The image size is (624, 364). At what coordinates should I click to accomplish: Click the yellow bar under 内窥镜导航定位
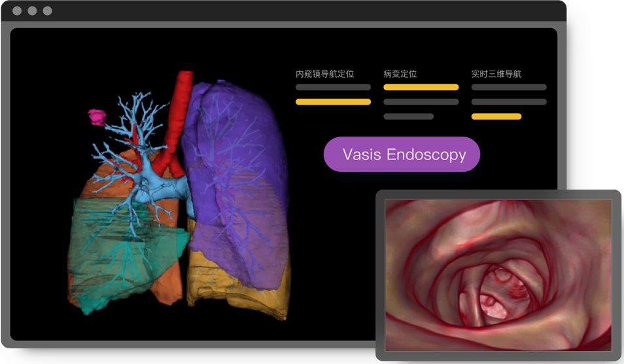333,102
